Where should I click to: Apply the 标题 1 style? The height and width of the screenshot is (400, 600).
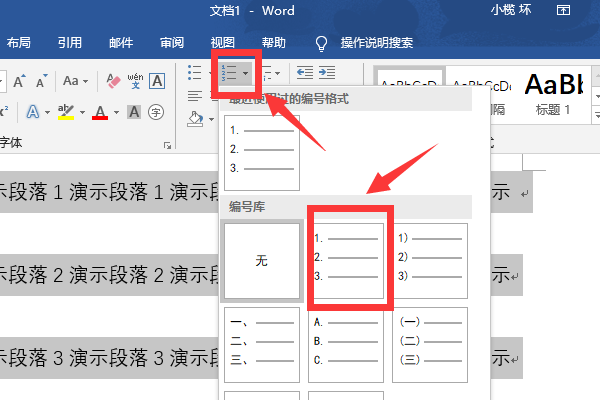(553, 94)
